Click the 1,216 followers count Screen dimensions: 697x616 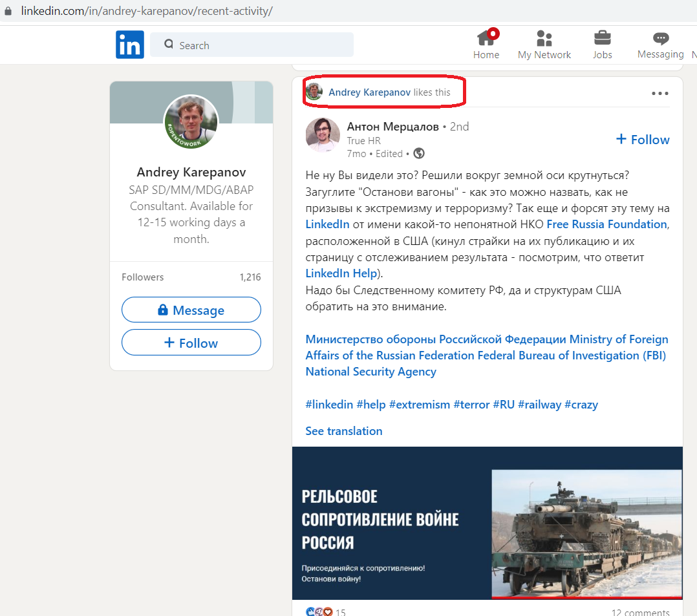pyautogui.click(x=250, y=277)
